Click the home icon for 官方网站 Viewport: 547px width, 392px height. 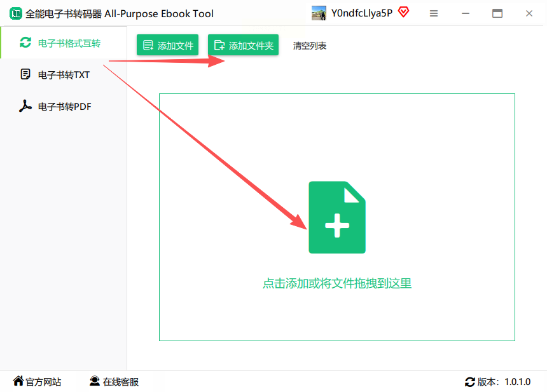point(18,381)
